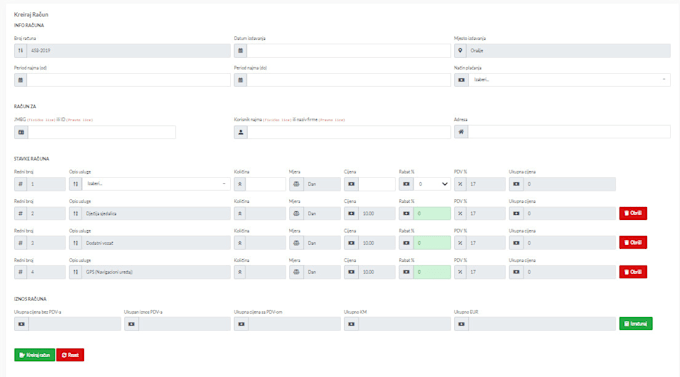Click the Ukupno EUR total field

tap(542, 324)
